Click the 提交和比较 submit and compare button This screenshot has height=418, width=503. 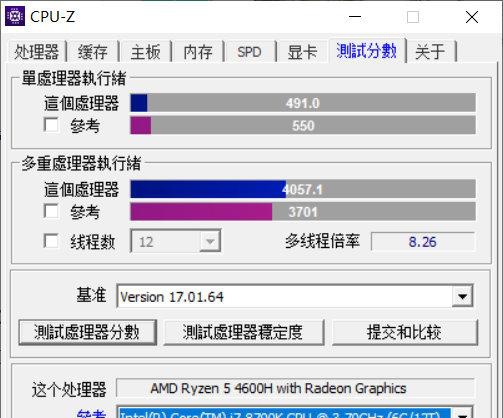[x=405, y=332]
